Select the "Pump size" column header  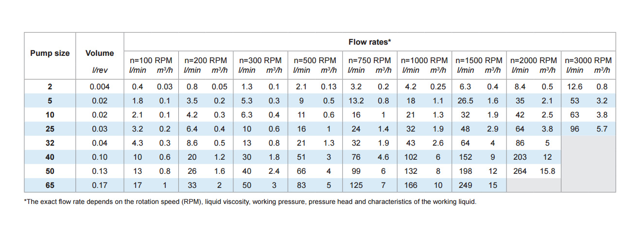point(50,53)
